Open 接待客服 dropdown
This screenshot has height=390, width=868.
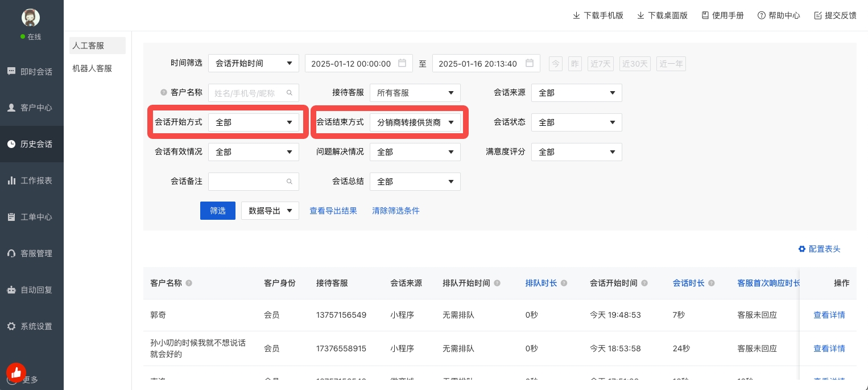(x=415, y=93)
